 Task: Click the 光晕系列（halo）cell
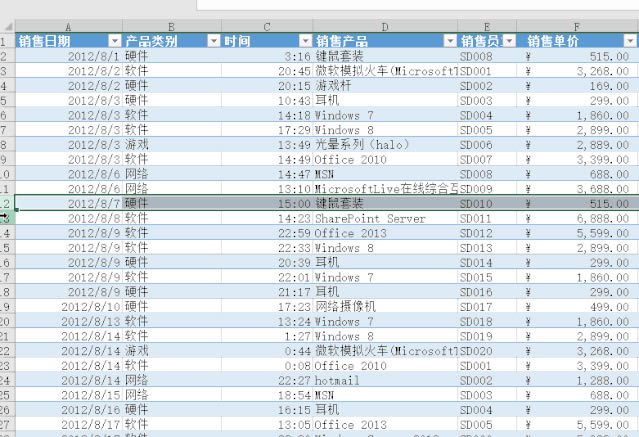pyautogui.click(x=385, y=144)
